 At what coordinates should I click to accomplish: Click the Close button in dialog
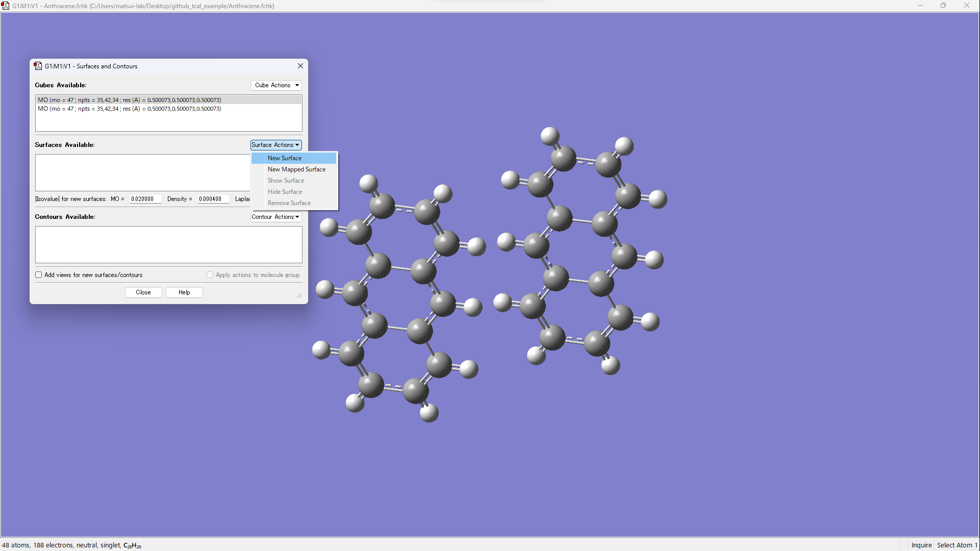(143, 292)
